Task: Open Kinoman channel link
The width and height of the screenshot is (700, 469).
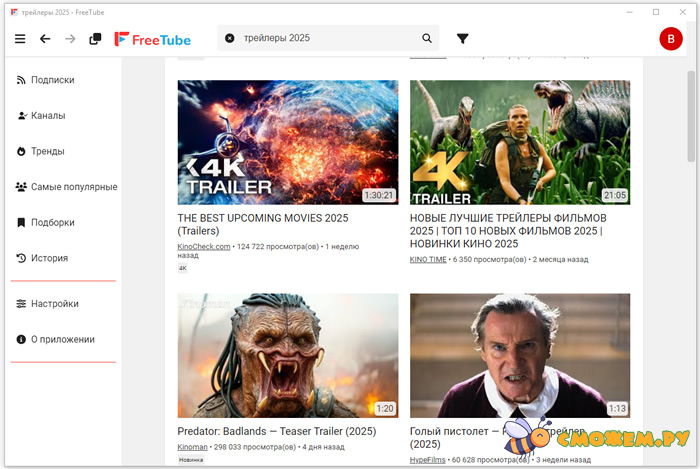Action: 192,447
